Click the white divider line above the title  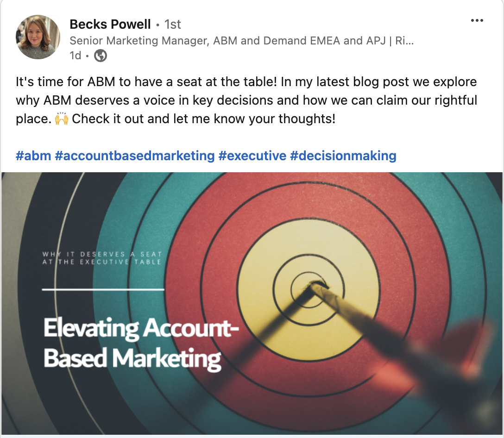(x=103, y=289)
